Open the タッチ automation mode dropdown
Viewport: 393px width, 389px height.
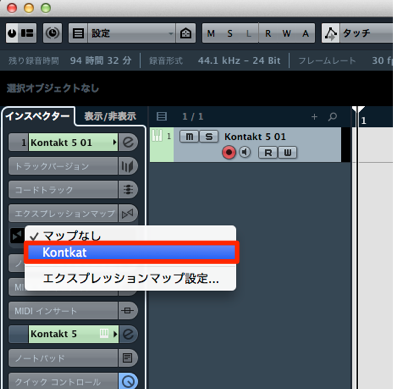366,33
